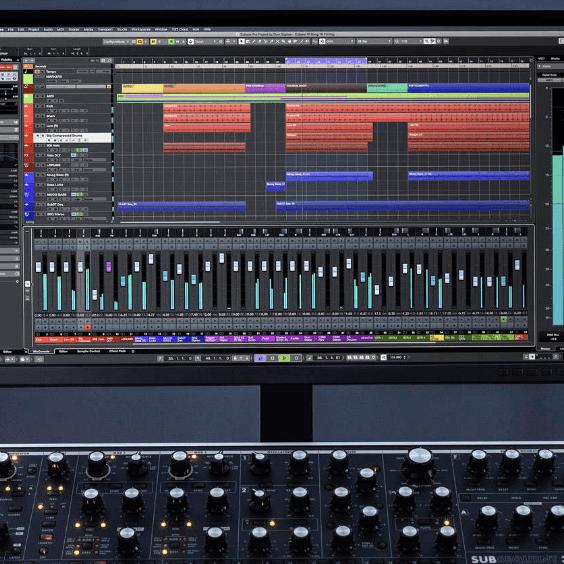564x564 pixels.
Task: Click the purple locator range in ruler
Action: [x=326, y=61]
